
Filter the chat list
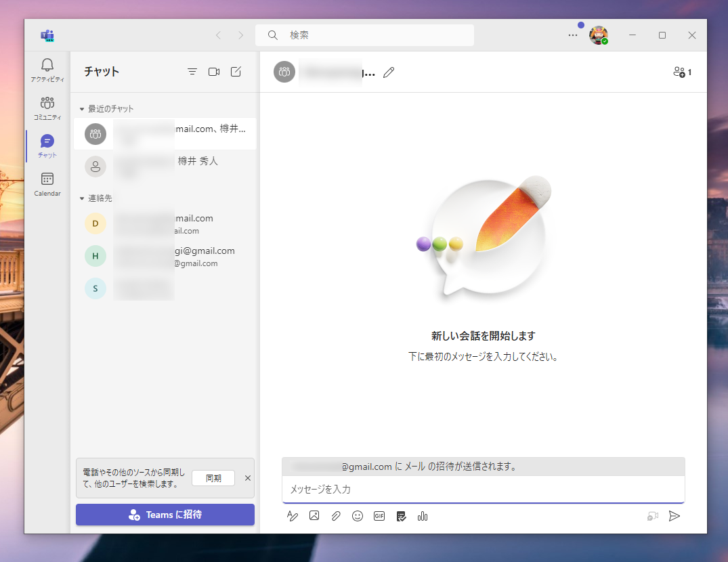pos(192,71)
